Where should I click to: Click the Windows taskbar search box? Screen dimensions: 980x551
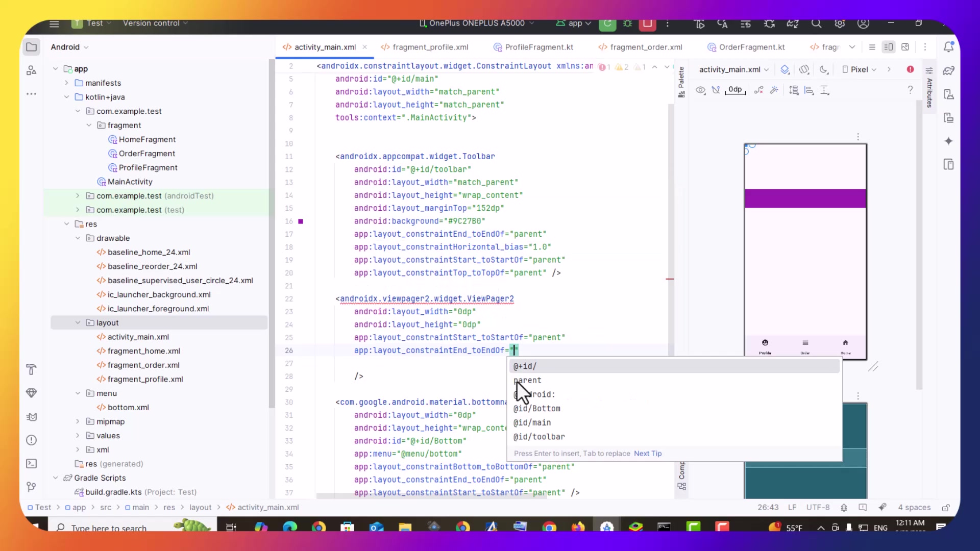[x=109, y=528]
